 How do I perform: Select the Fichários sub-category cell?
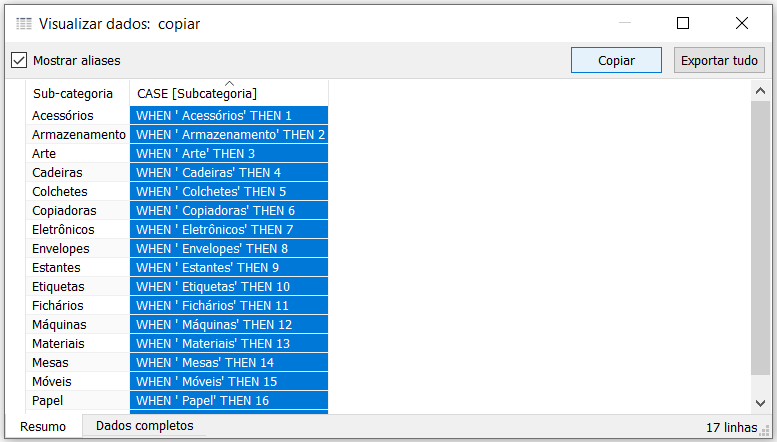click(x=78, y=305)
